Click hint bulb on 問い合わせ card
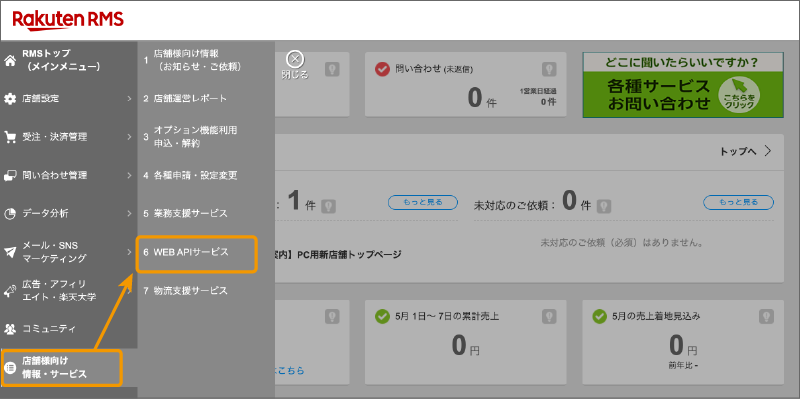This screenshot has width=800, height=399. 548,68
